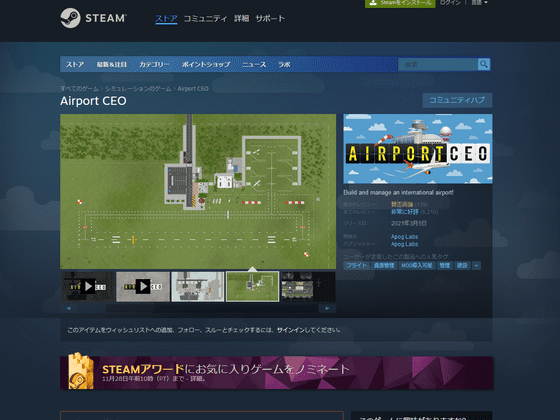The height and width of the screenshot is (420, 560).
Task: Click the right arrow of thumbnail strip
Action: coord(327,308)
